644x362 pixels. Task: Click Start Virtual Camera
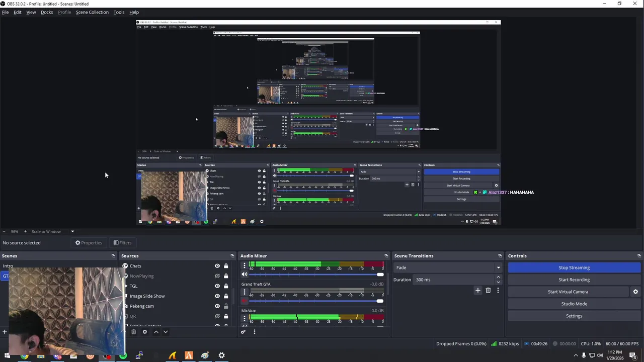tap(568, 292)
